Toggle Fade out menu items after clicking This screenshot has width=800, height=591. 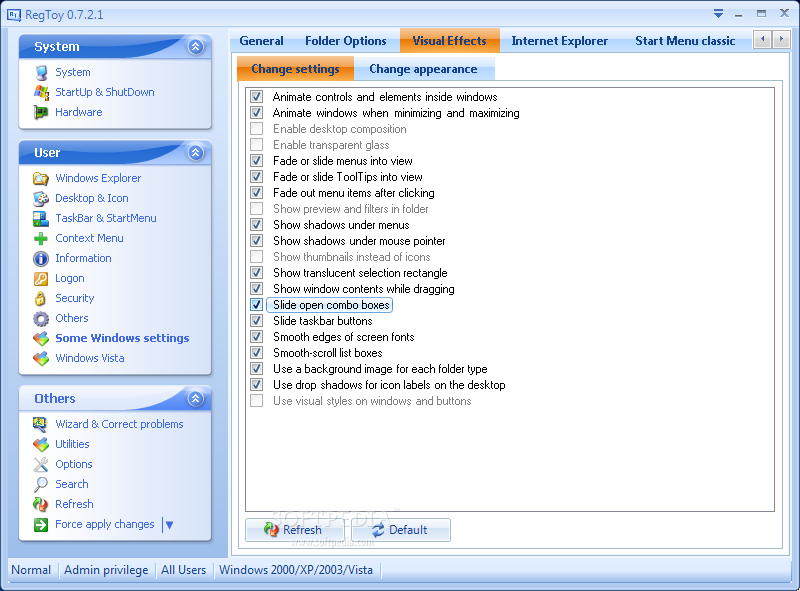point(257,192)
